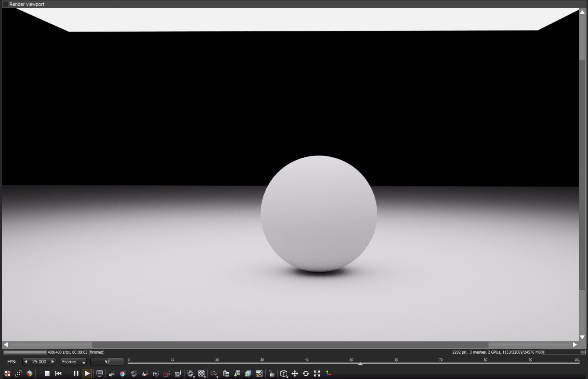Screen dimensions: 588x379
Task: Open the cube object control dropdown
Action: point(284,374)
